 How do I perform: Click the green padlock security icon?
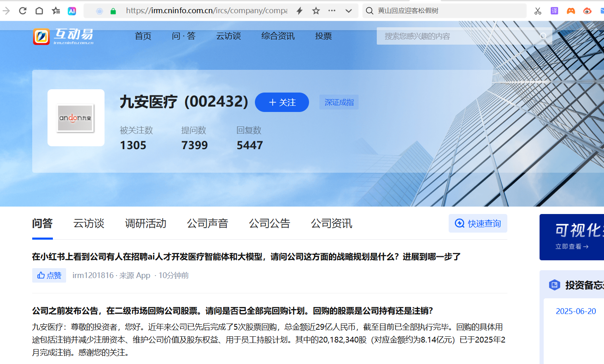point(113,11)
